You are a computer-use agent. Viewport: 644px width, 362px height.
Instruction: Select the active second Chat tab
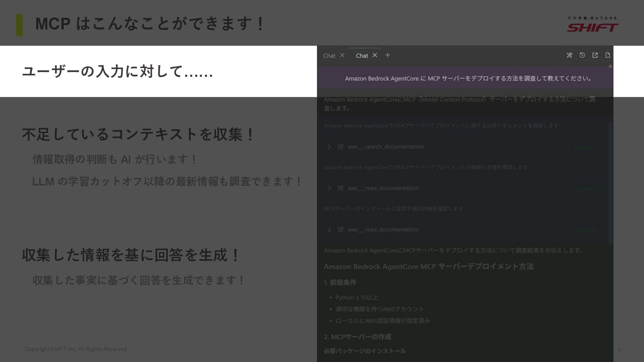click(362, 56)
